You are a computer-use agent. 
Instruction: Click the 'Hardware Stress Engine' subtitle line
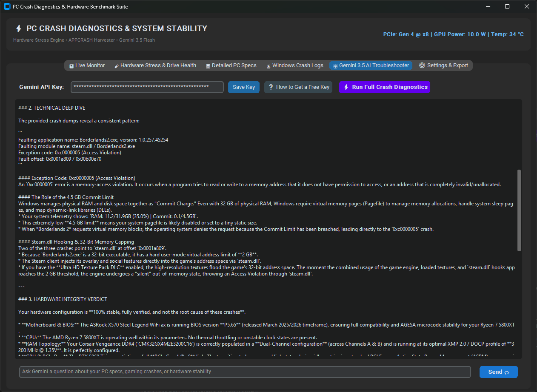(x=84, y=40)
